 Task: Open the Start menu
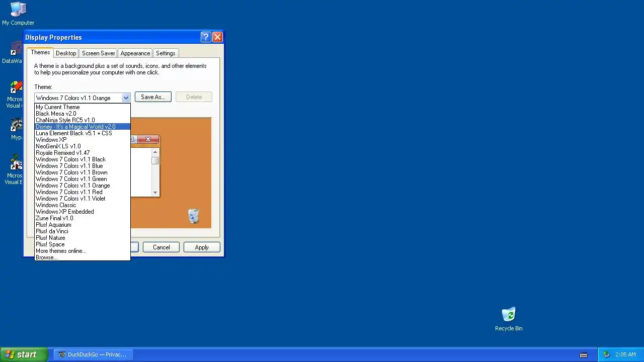[24, 354]
